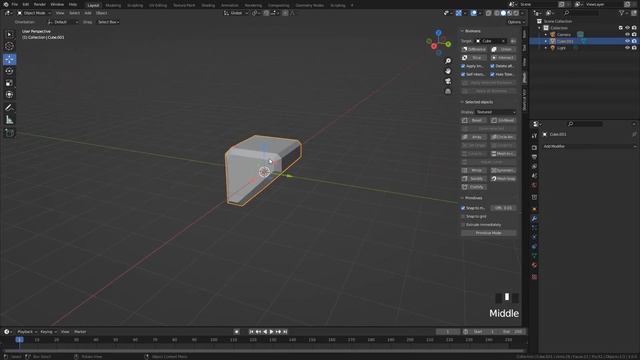Viewport: 640px width, 360px height.
Task: Select the Add Cube tool
Action: (x=9, y=133)
